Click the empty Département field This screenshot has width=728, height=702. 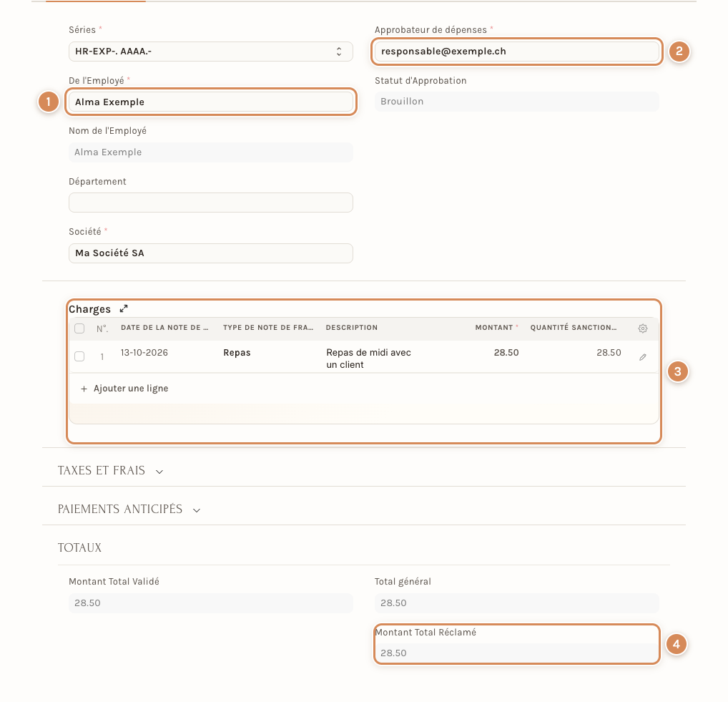211,203
